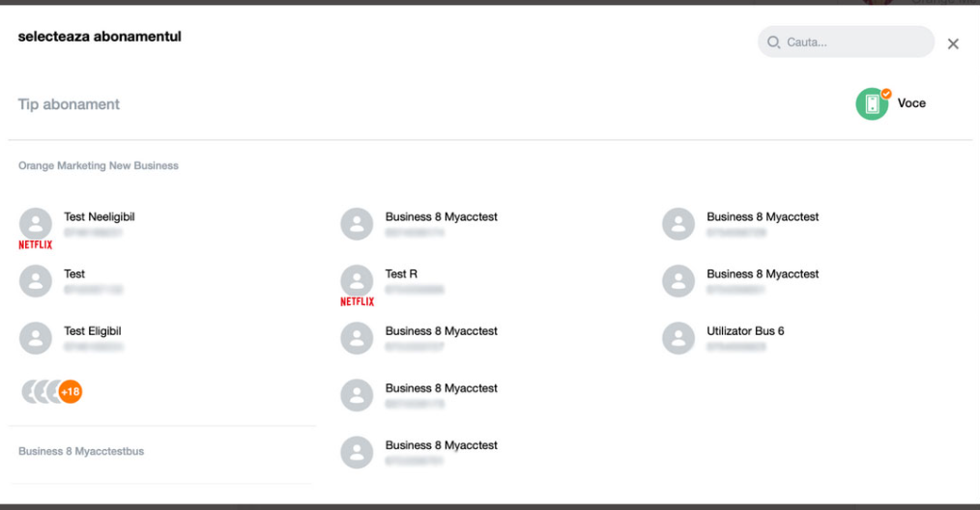Screen dimensions: 980x510
Task: Expand the +18 more subscriptions badge
Action: (70, 392)
